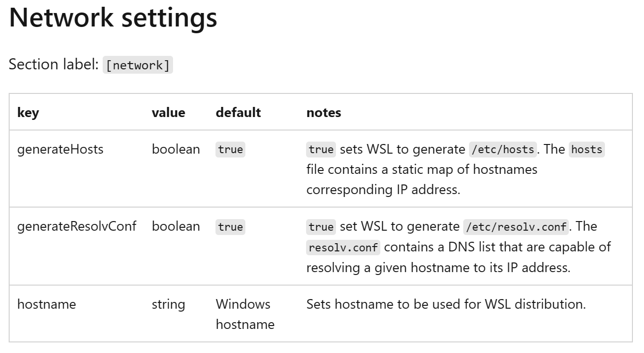Click the Network settings heading
The width and height of the screenshot is (644, 353).
click(x=113, y=18)
